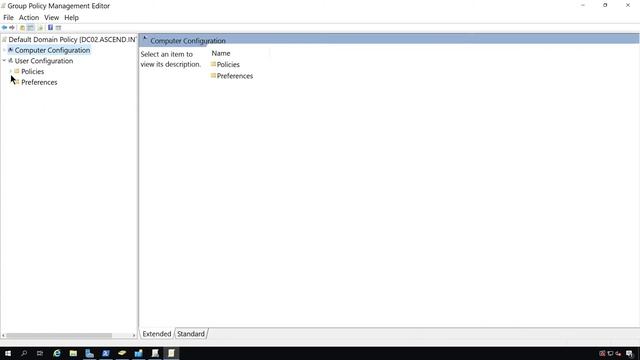Screen dimensions: 640x360
Task: Open the File menu
Action: (8, 18)
